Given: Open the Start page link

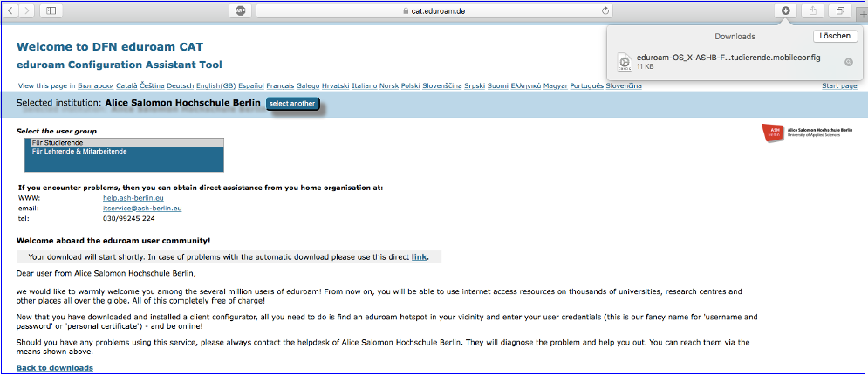Looking at the screenshot, I should point(839,85).
